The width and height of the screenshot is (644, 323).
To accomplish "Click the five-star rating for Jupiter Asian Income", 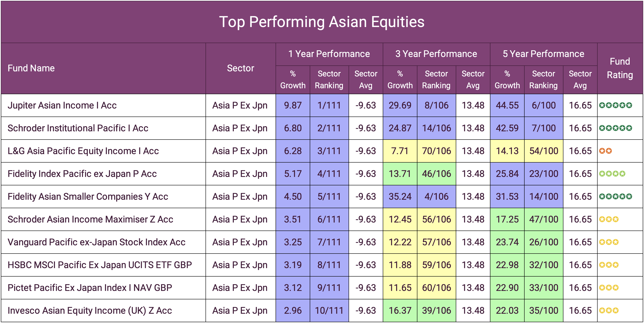I will coord(615,105).
